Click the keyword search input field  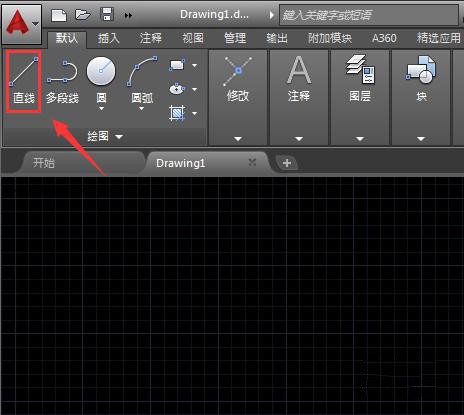(x=369, y=15)
